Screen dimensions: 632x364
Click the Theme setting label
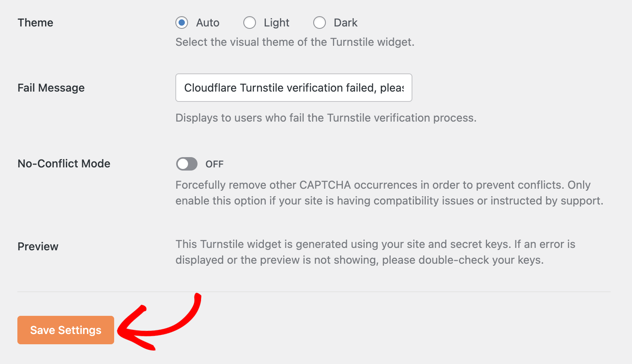(x=36, y=23)
